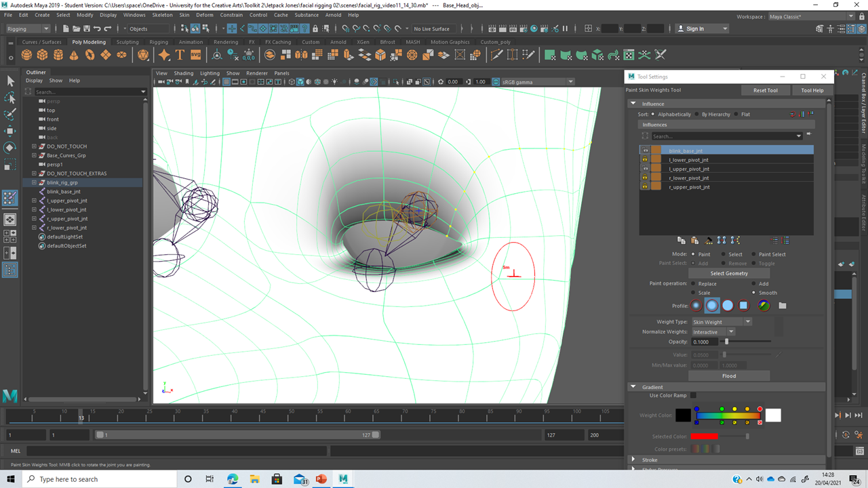
Task: Choose the square brush profile
Action: click(x=743, y=306)
